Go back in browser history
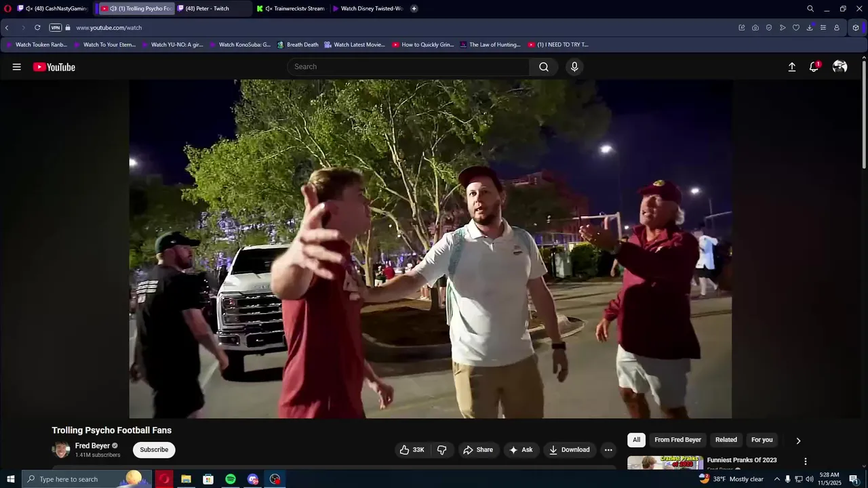868x488 pixels. coord(7,28)
